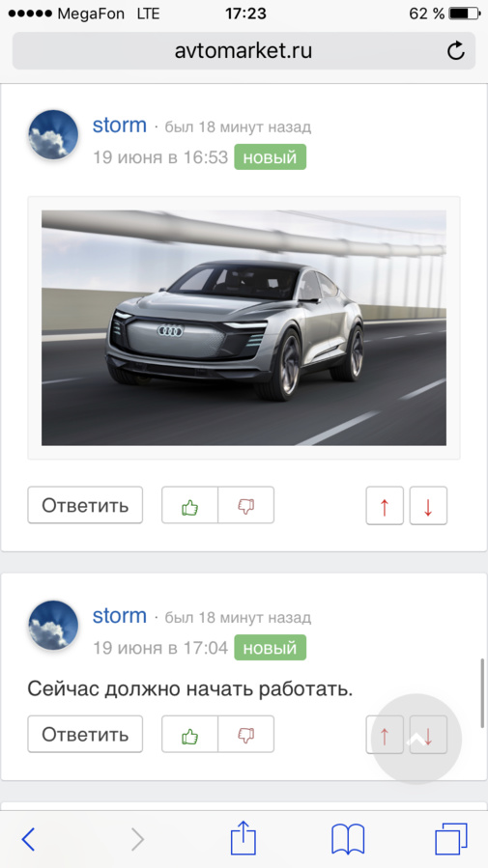Image resolution: width=488 pixels, height=868 pixels.
Task: Open Safari bookmarks
Action: 347,839
